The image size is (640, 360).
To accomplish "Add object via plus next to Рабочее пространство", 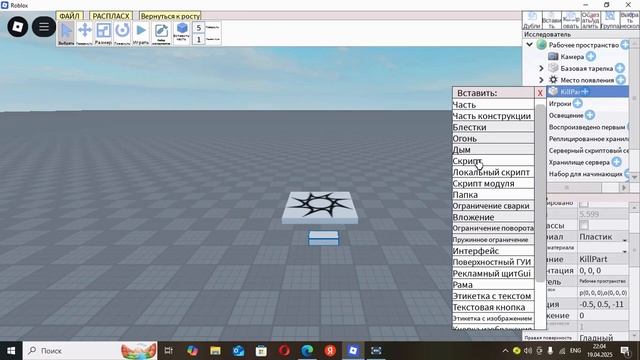I will click(x=625, y=45).
